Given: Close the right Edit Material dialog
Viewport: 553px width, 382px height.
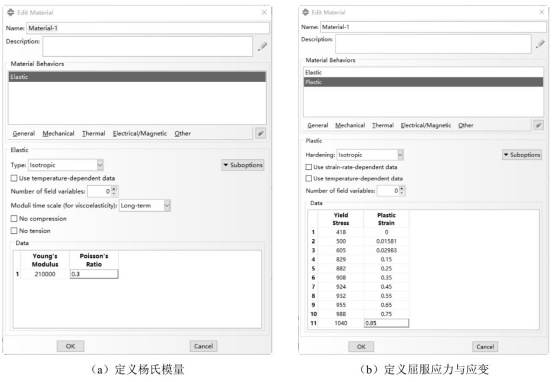Looking at the screenshot, I should click(542, 12).
